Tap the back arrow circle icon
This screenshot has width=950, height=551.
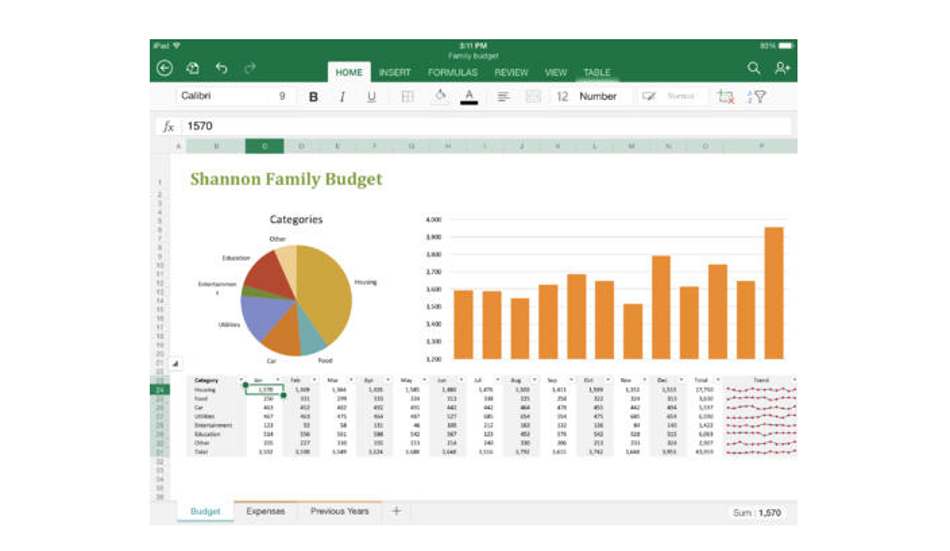tap(165, 68)
